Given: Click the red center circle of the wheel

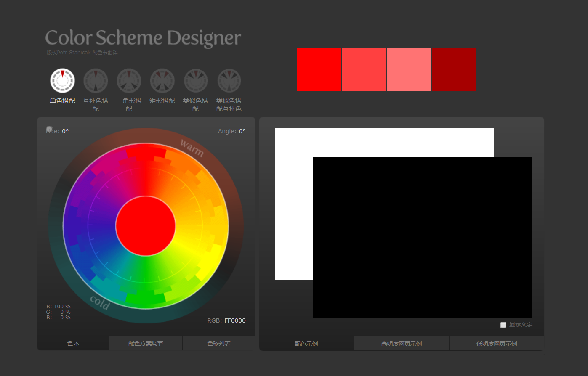Looking at the screenshot, I should [146, 226].
